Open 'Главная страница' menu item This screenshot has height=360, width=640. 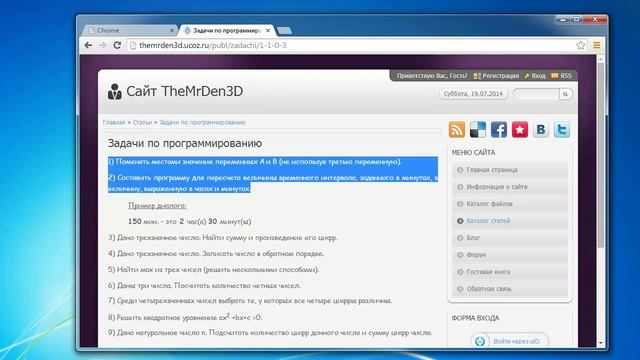coord(510,170)
